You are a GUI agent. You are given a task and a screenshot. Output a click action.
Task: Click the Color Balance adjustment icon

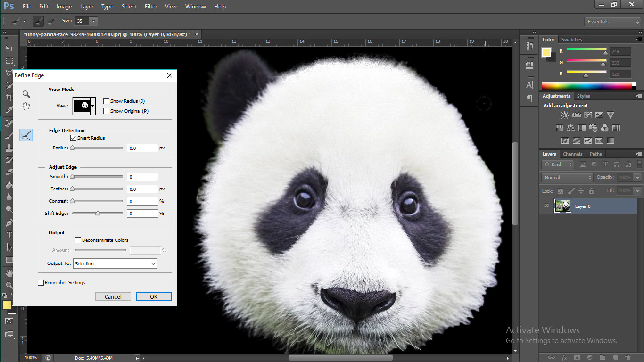point(571,128)
